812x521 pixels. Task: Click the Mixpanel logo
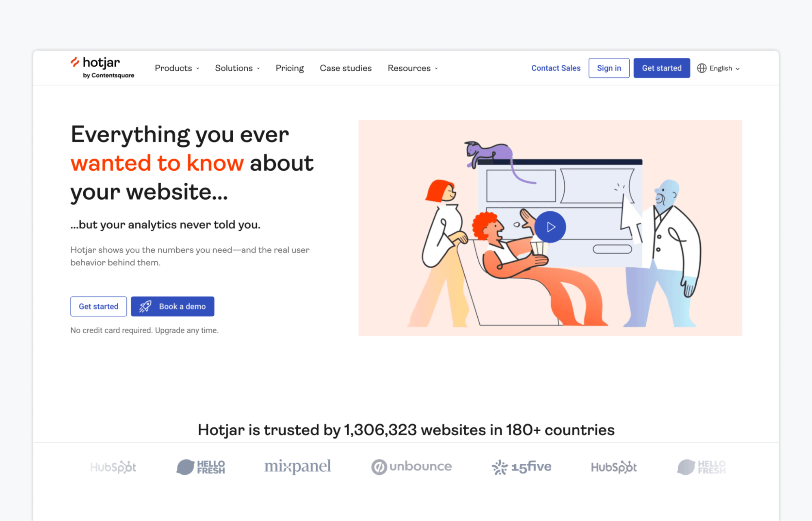pyautogui.click(x=297, y=467)
